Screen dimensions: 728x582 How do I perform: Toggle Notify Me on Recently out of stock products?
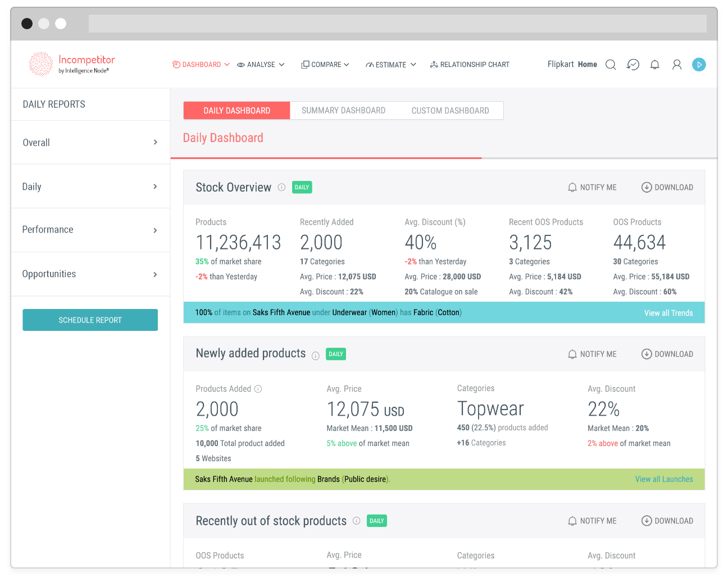point(592,521)
